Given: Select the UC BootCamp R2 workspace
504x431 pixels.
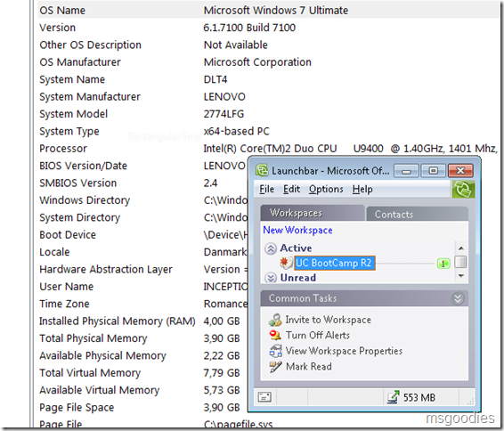Looking at the screenshot, I should (x=335, y=263).
